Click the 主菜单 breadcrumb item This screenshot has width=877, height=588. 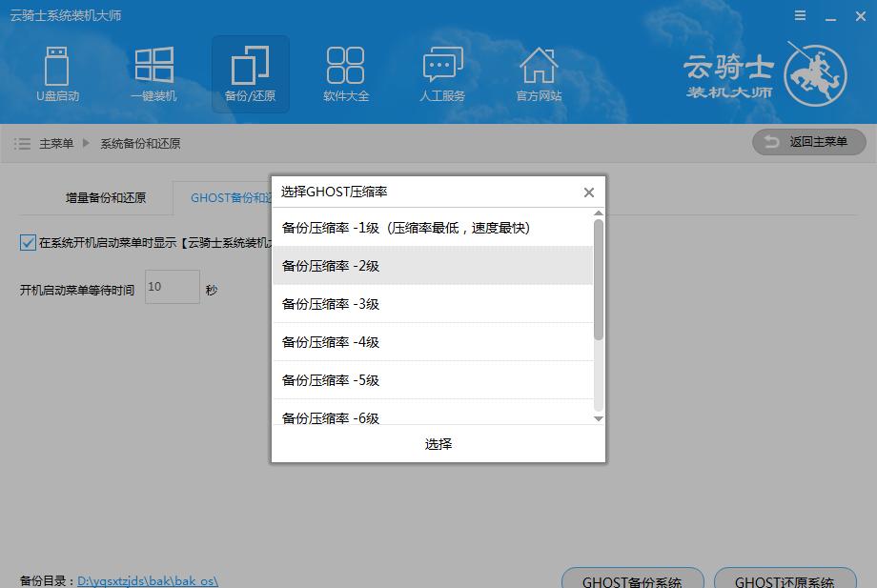click(56, 144)
